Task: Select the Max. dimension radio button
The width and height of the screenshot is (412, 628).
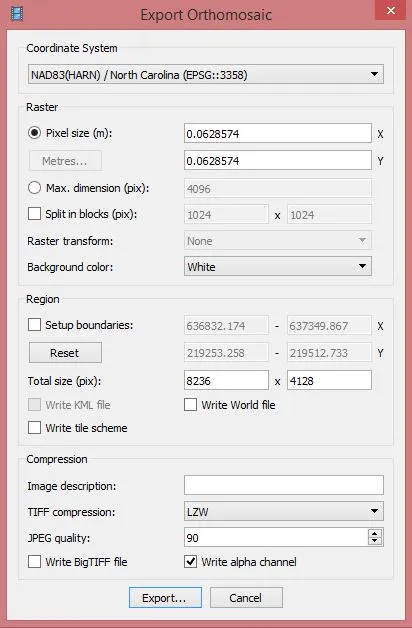Action: click(34, 188)
